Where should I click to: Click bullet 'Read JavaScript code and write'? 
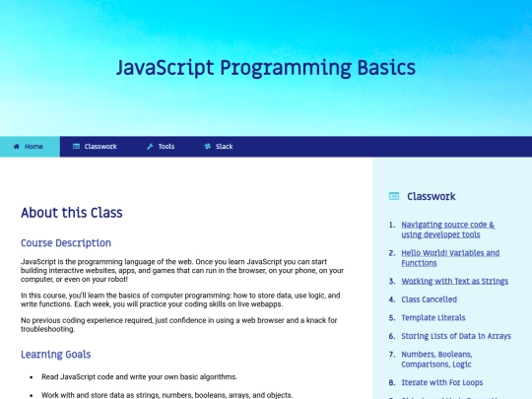tap(139, 377)
